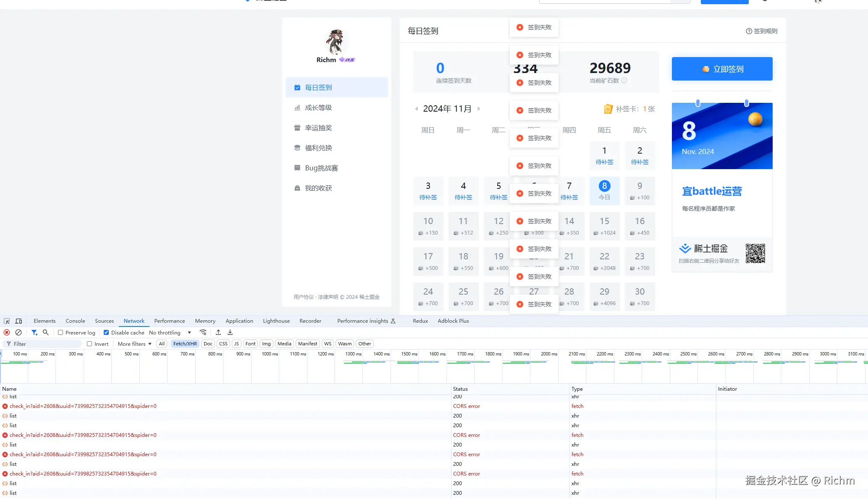
Task: Go to next month in calendar
Action: coord(479,109)
